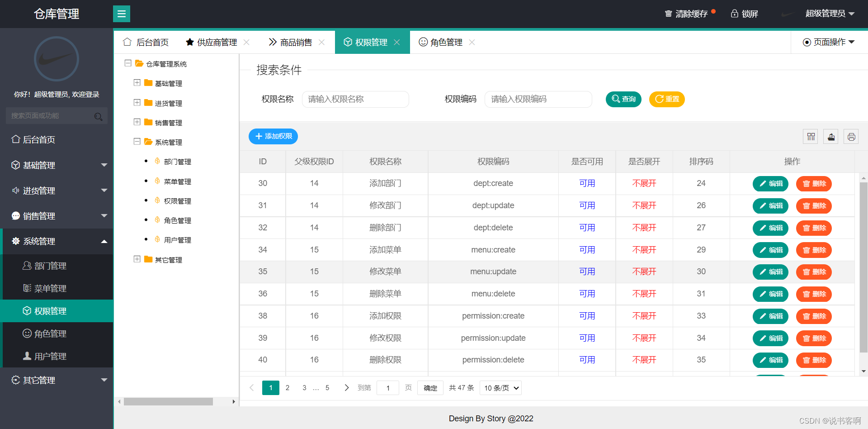
Task: Switch to the 后台首页 tab
Action: click(x=146, y=42)
